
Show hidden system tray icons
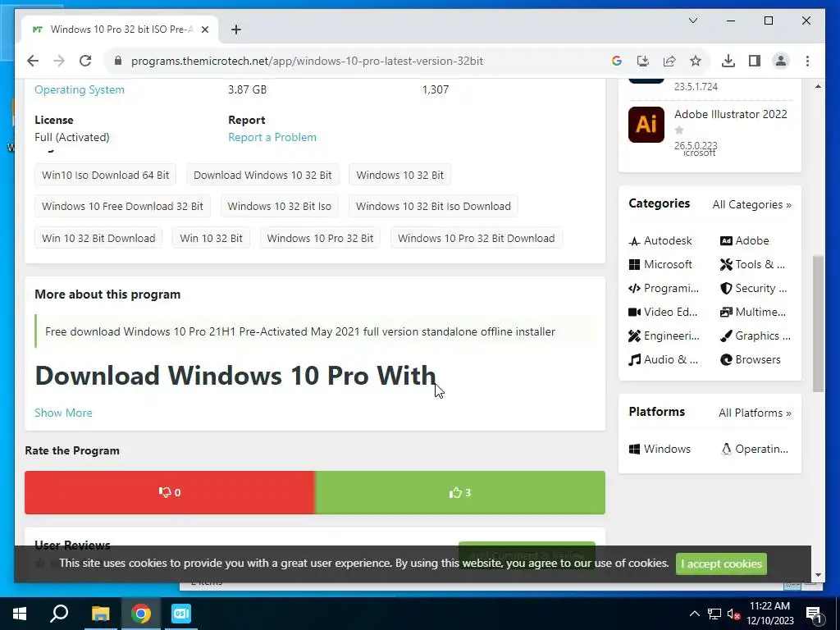tap(694, 614)
